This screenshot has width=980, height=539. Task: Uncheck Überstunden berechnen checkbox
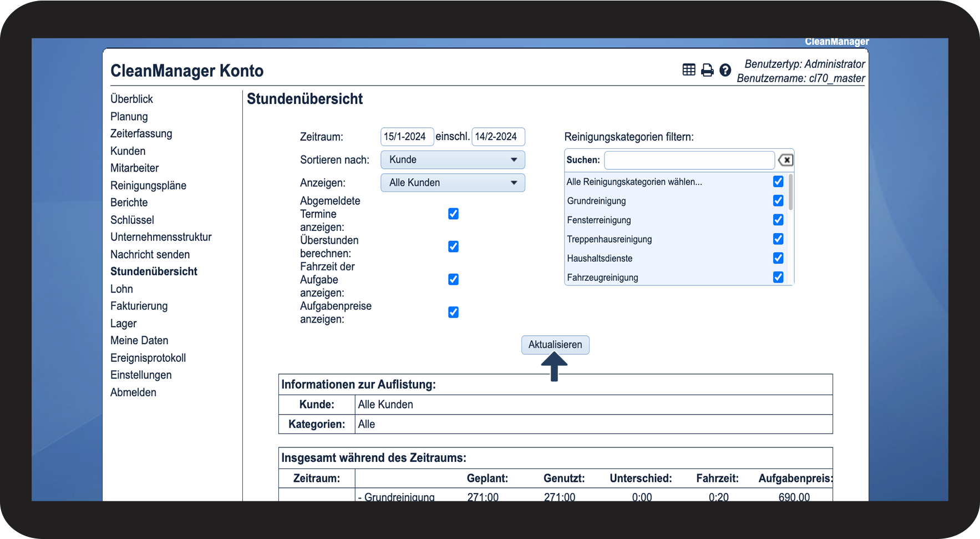point(453,246)
